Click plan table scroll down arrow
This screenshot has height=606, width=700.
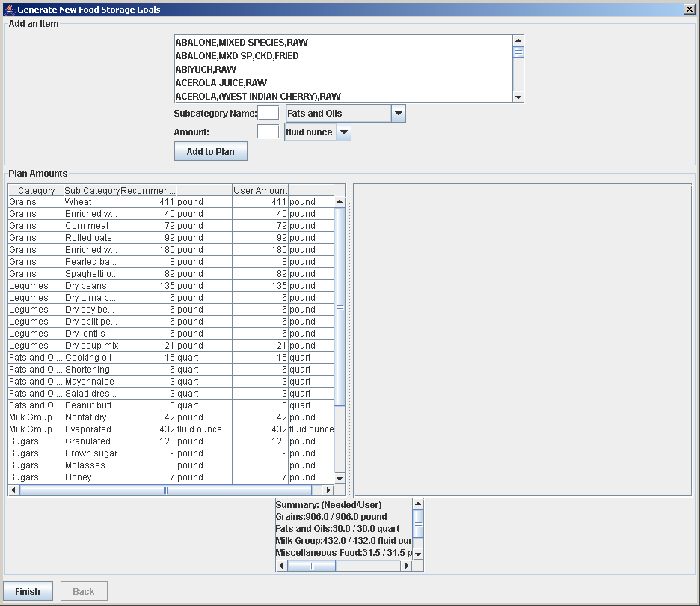point(340,478)
